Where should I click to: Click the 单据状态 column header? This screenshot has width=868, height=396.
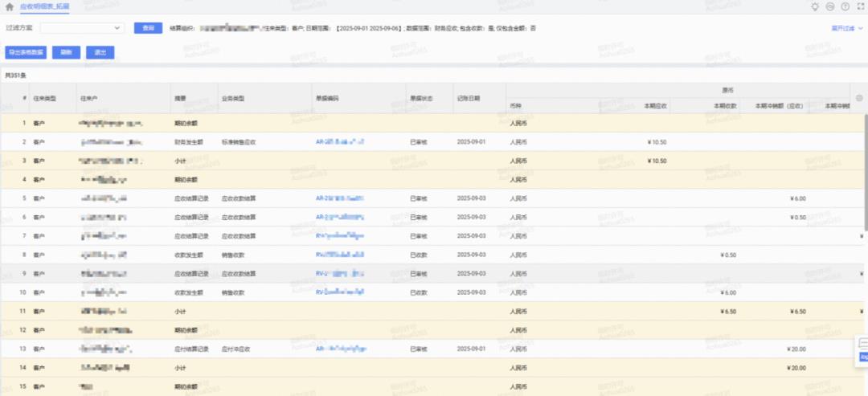421,99
